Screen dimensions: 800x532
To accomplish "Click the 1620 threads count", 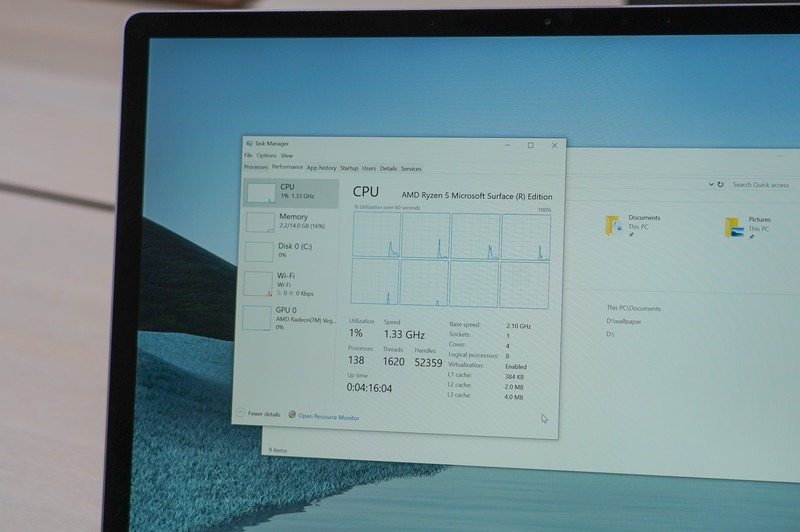I will (393, 362).
